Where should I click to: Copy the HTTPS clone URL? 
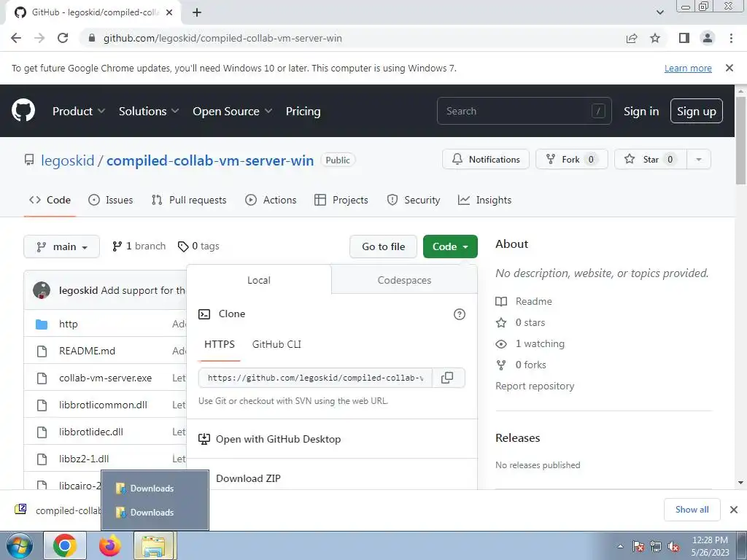pyautogui.click(x=447, y=378)
